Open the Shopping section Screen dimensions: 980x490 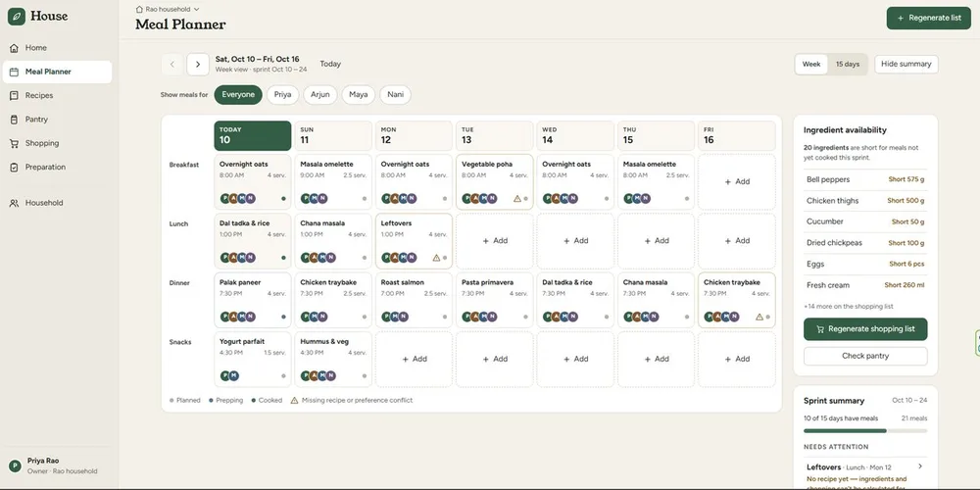[x=57, y=143]
